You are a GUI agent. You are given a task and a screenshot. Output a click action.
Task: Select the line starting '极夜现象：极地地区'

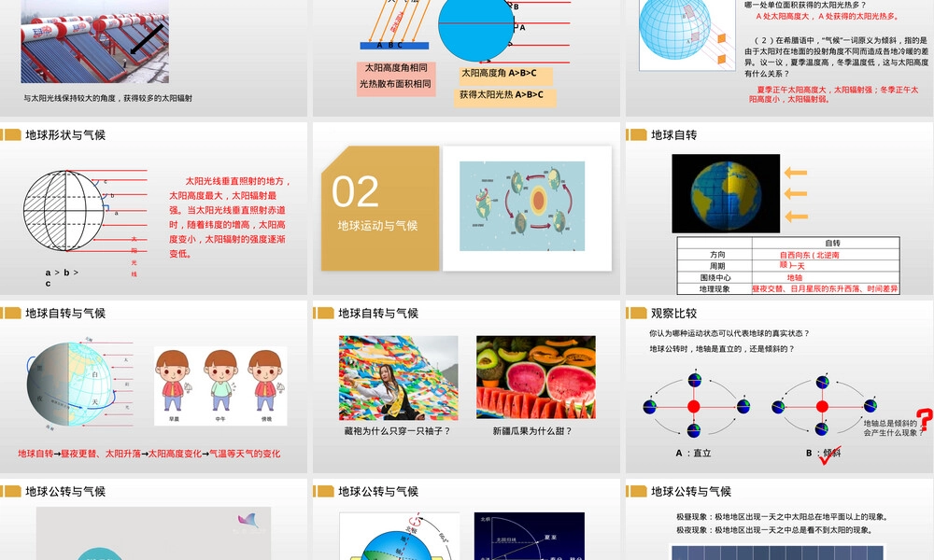tap(773, 529)
